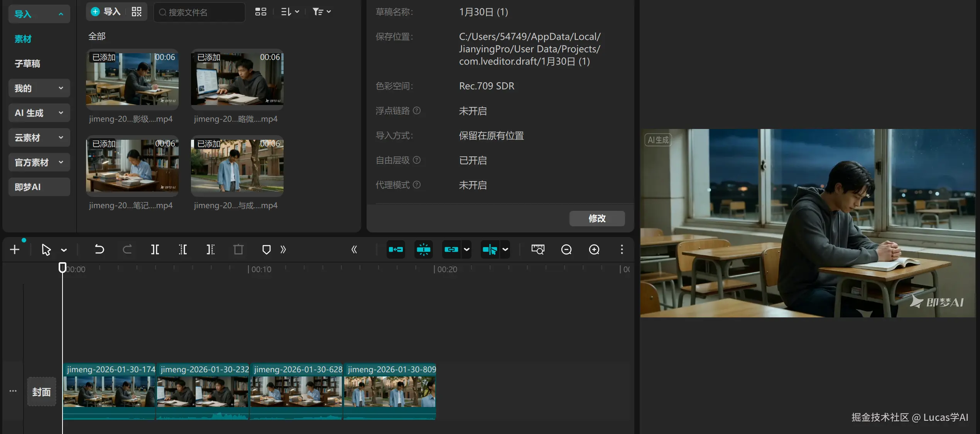Click the search file name field
This screenshot has width=980, height=434.
tap(199, 12)
